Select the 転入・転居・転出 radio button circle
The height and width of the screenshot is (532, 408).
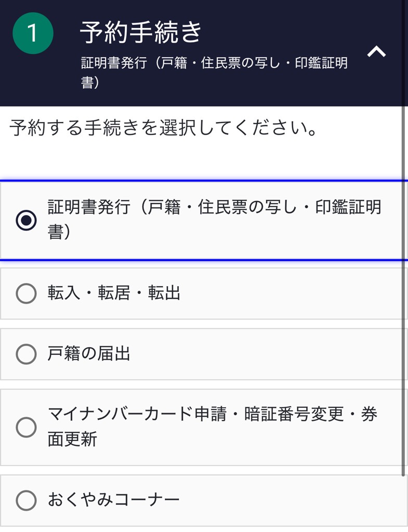[26, 294]
